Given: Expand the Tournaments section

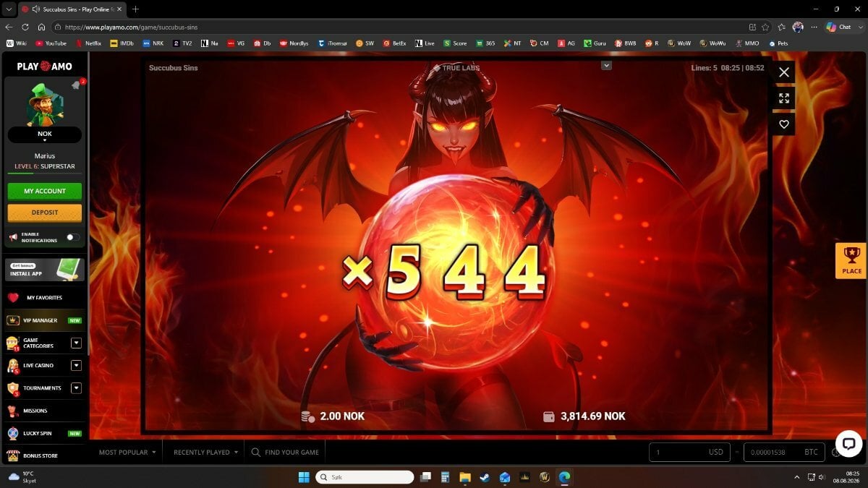Looking at the screenshot, I should 76,388.
